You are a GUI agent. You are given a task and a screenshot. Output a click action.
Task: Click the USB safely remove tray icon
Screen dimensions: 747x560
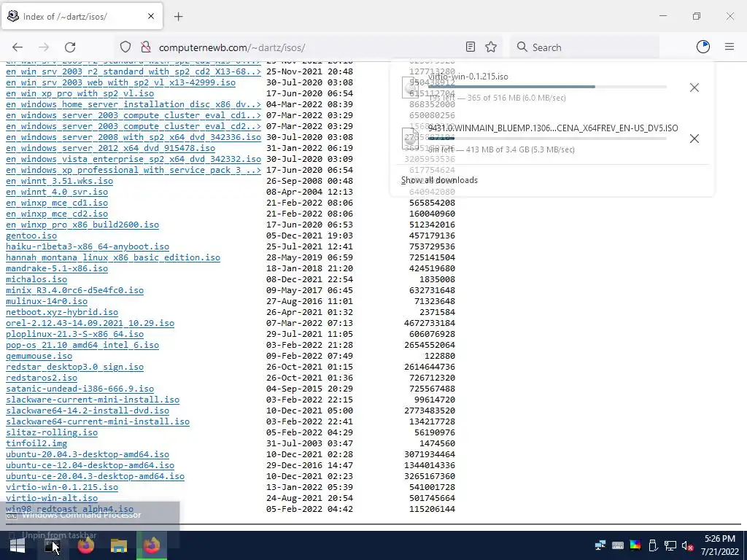(653, 545)
